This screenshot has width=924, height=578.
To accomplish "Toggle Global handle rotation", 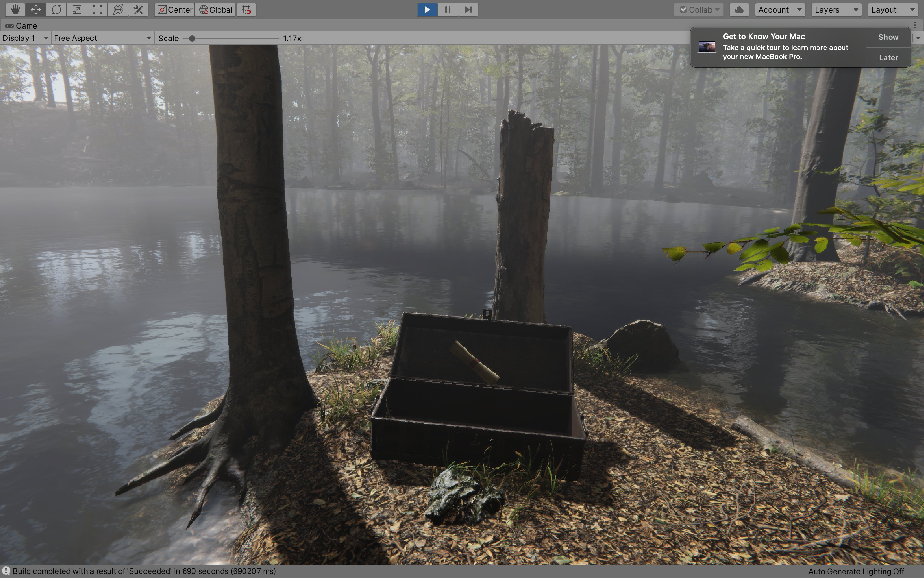I will click(216, 10).
